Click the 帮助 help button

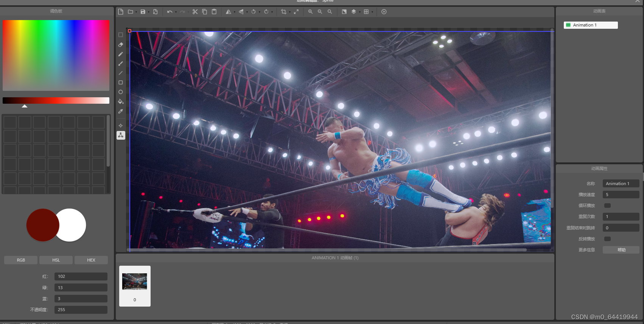(621, 250)
